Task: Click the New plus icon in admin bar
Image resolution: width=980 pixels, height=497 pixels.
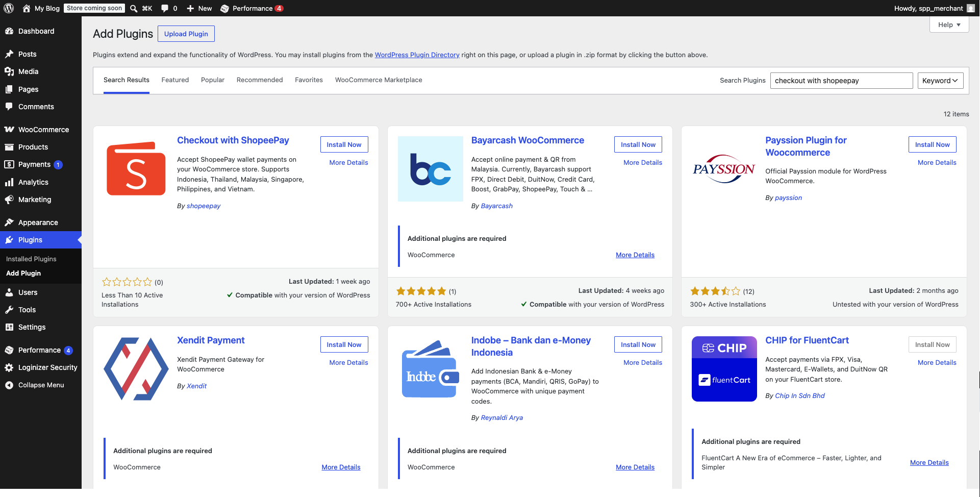Action: pyautogui.click(x=190, y=8)
